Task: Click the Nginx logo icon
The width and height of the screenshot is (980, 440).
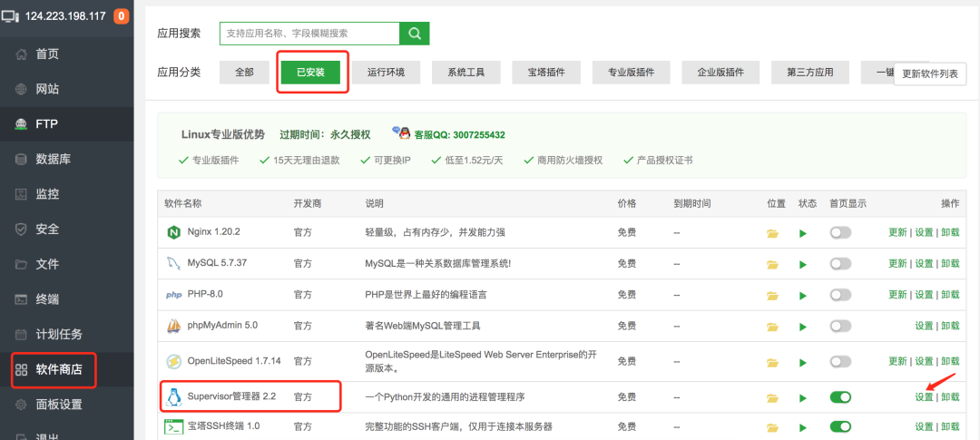Action: (x=173, y=232)
